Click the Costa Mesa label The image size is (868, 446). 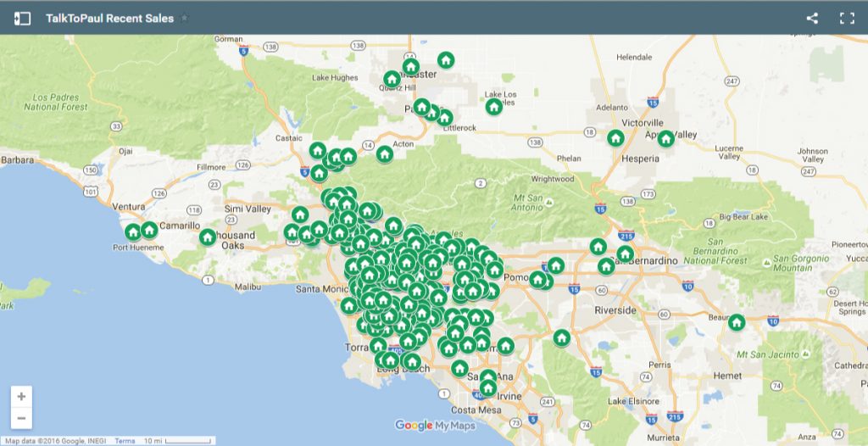click(476, 410)
